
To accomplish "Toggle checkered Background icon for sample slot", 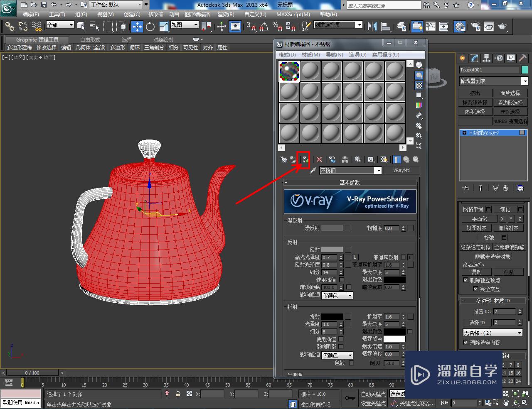I will click(419, 85).
